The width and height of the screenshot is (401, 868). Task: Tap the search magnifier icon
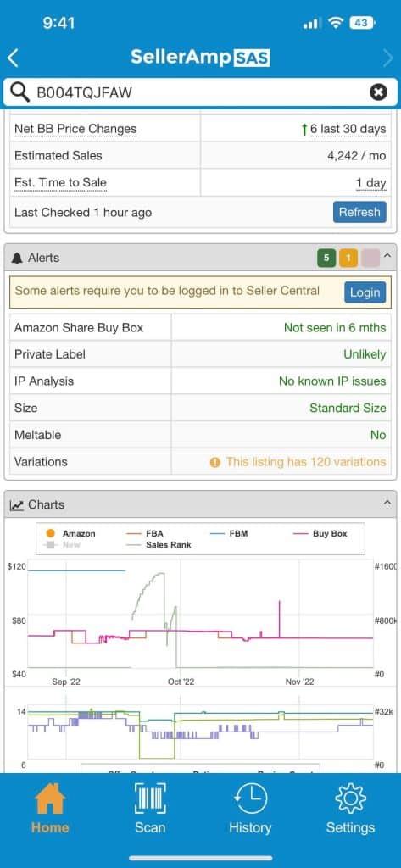20,92
